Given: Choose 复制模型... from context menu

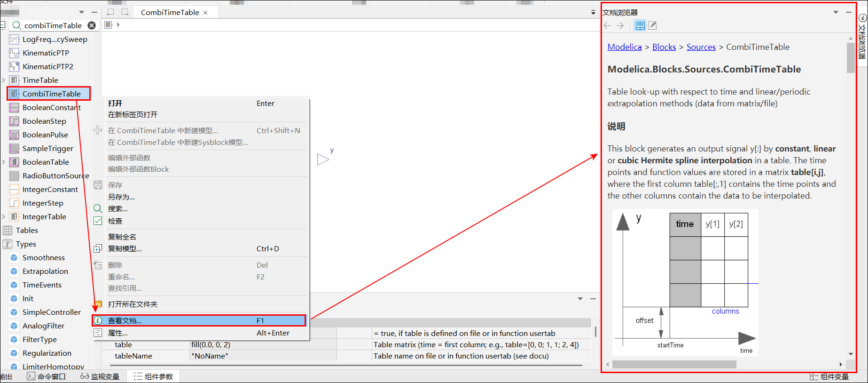Looking at the screenshot, I should point(200,249).
